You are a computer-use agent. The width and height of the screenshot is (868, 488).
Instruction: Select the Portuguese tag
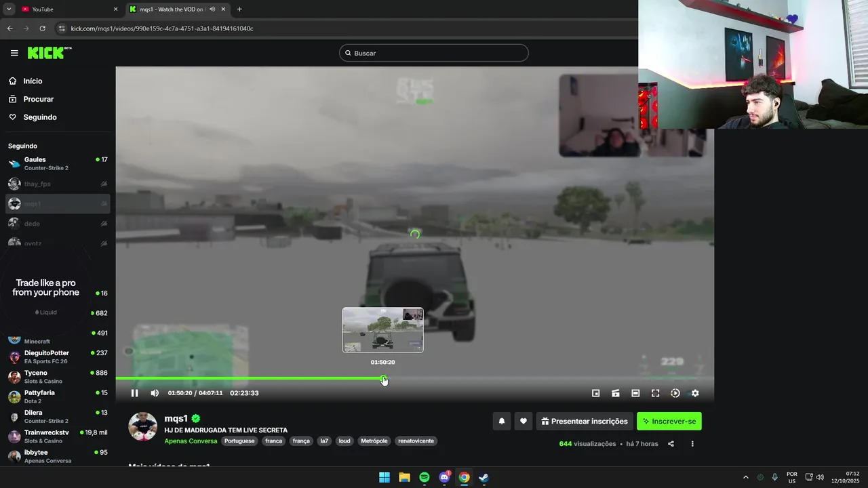pos(239,441)
